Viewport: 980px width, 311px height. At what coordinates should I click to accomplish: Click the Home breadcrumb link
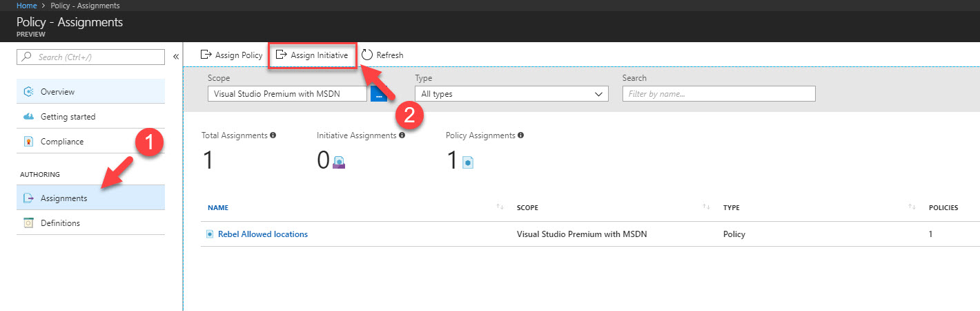tap(26, 6)
